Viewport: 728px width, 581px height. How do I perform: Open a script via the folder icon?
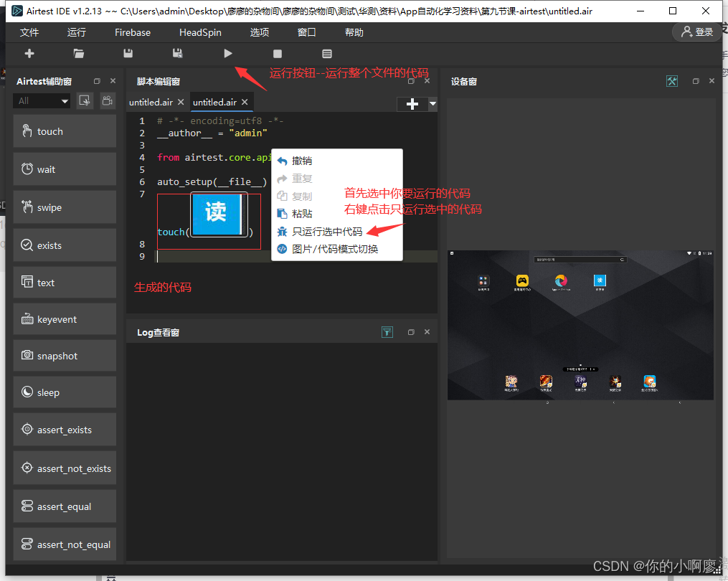tap(78, 53)
